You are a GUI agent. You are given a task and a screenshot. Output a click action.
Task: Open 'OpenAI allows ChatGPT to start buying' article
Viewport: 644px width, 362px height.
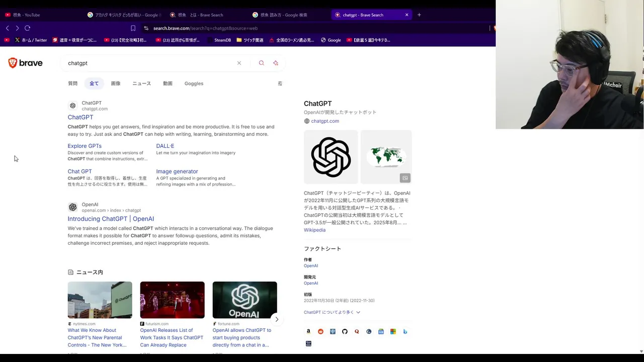(242, 337)
